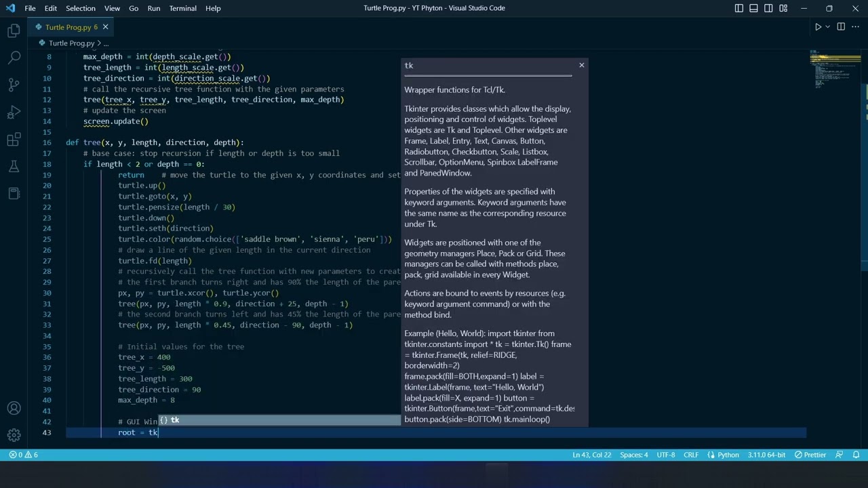This screenshot has height=488, width=868.
Task: Click the VS Code logo in title bar
Action: pyautogui.click(x=9, y=8)
